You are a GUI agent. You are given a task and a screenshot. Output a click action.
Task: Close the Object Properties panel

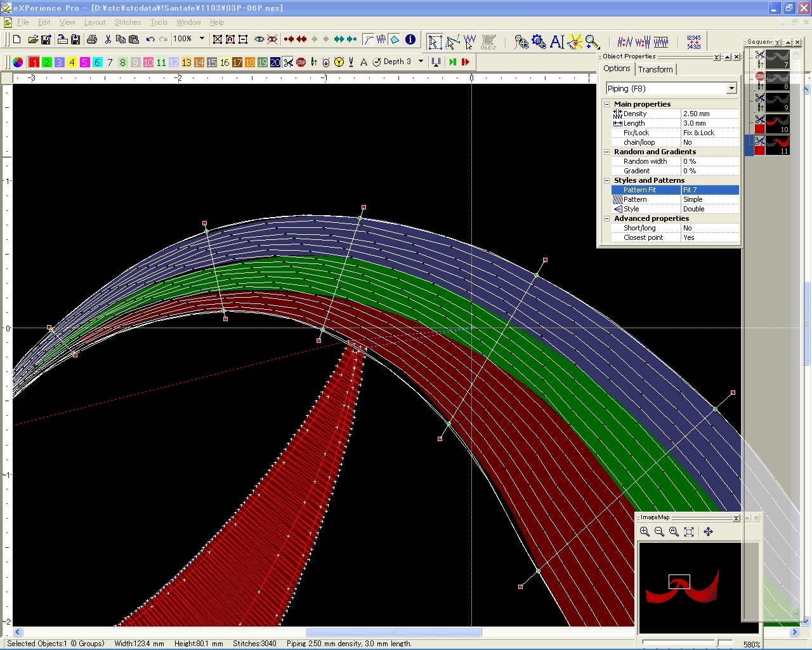pyautogui.click(x=737, y=57)
